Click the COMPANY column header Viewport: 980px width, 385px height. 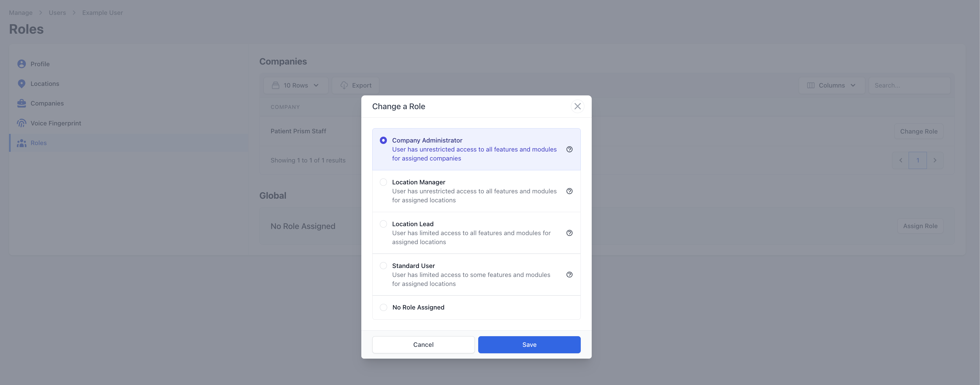pyautogui.click(x=285, y=107)
